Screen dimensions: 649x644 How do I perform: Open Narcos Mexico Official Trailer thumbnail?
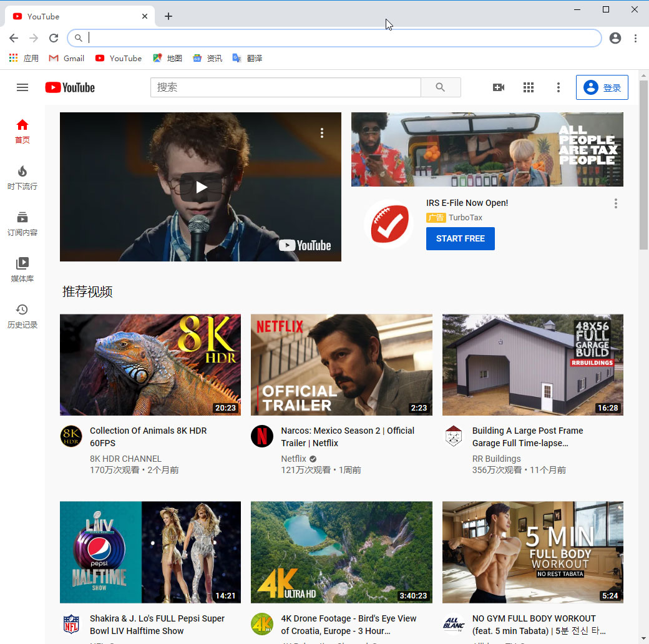(x=341, y=364)
